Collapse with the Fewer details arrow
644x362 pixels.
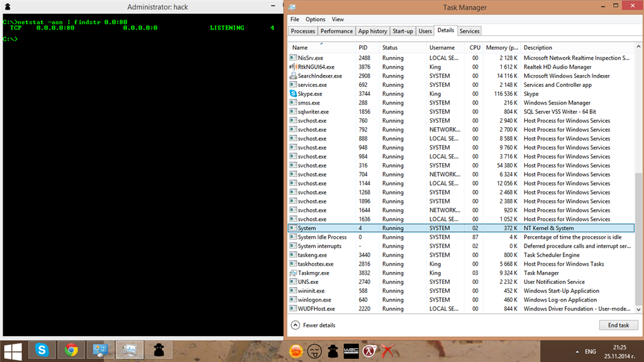point(296,325)
